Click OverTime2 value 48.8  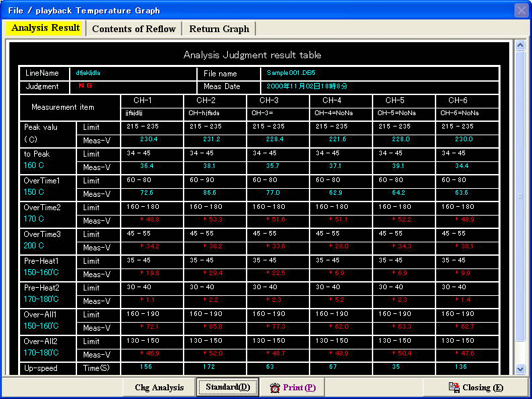tap(149, 220)
